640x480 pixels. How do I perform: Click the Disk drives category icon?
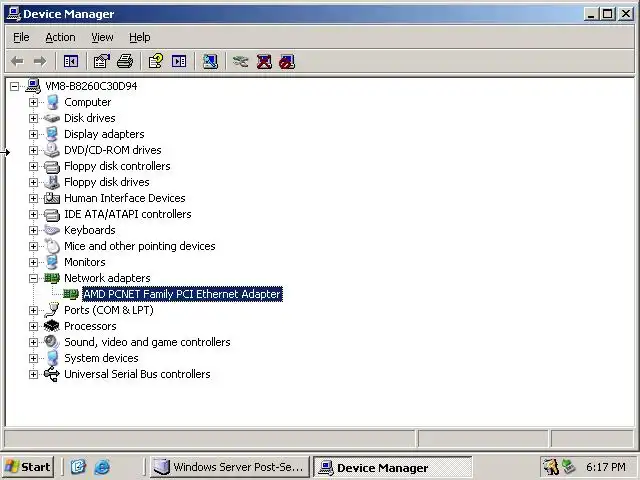tap(52, 118)
